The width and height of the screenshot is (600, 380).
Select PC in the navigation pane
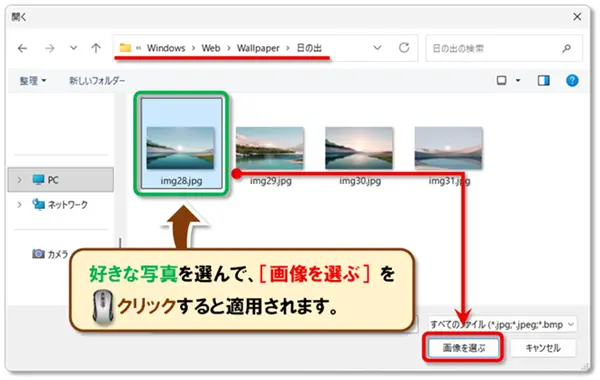point(61,180)
